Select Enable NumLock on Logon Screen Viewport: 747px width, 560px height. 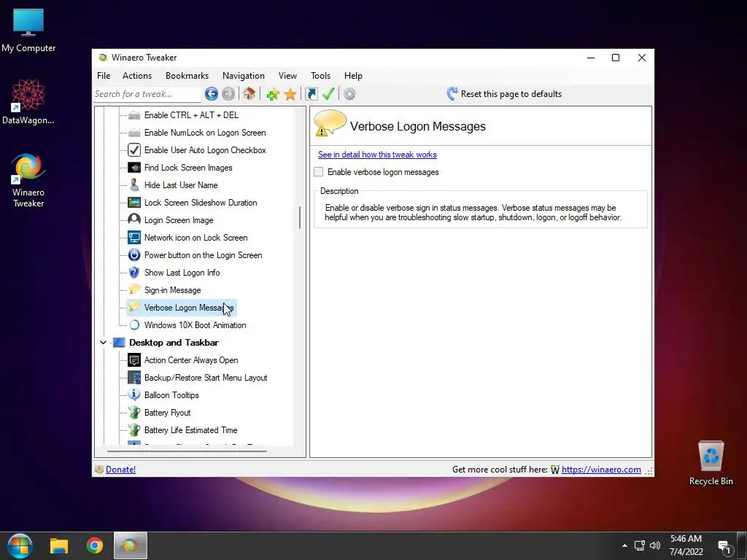tap(205, 133)
